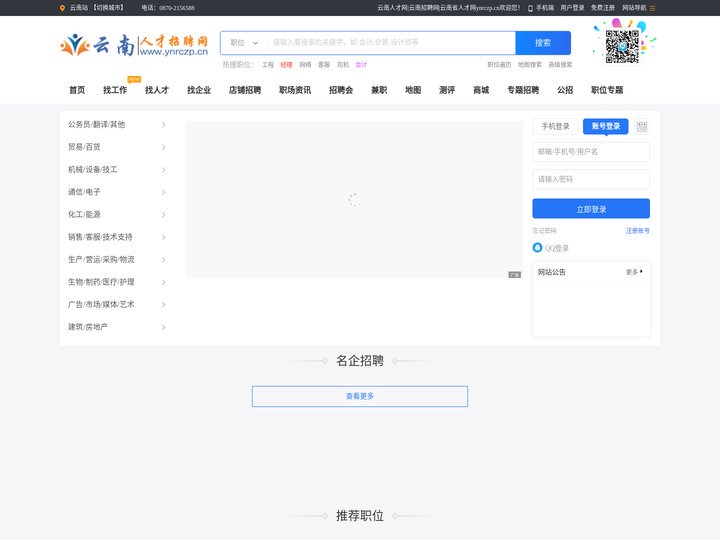
Task: Select the 账号登录 tab
Action: (606, 126)
